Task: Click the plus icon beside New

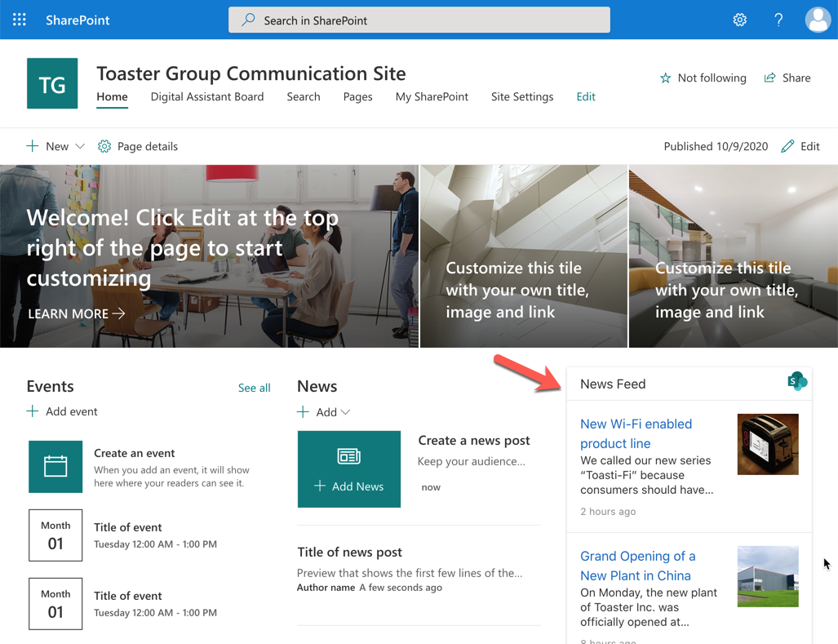Action: click(x=32, y=146)
